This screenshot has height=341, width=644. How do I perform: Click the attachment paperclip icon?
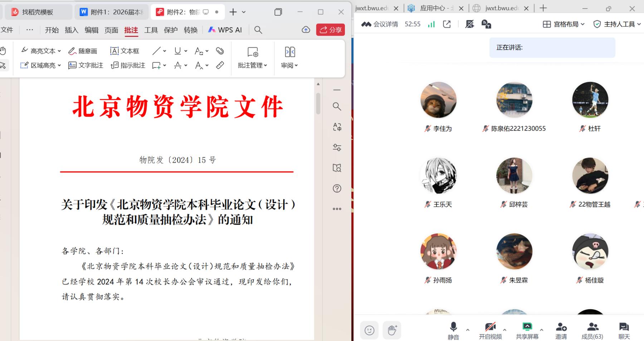[x=220, y=51]
